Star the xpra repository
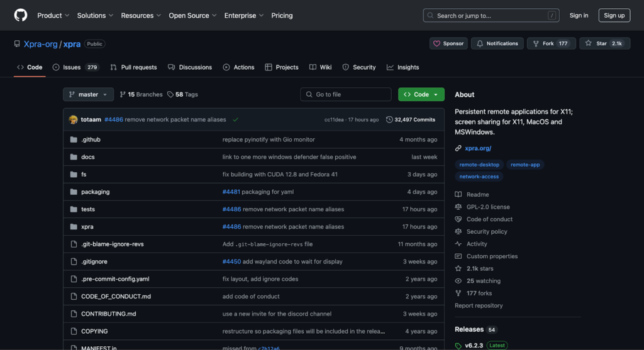644x350 pixels. pos(603,43)
